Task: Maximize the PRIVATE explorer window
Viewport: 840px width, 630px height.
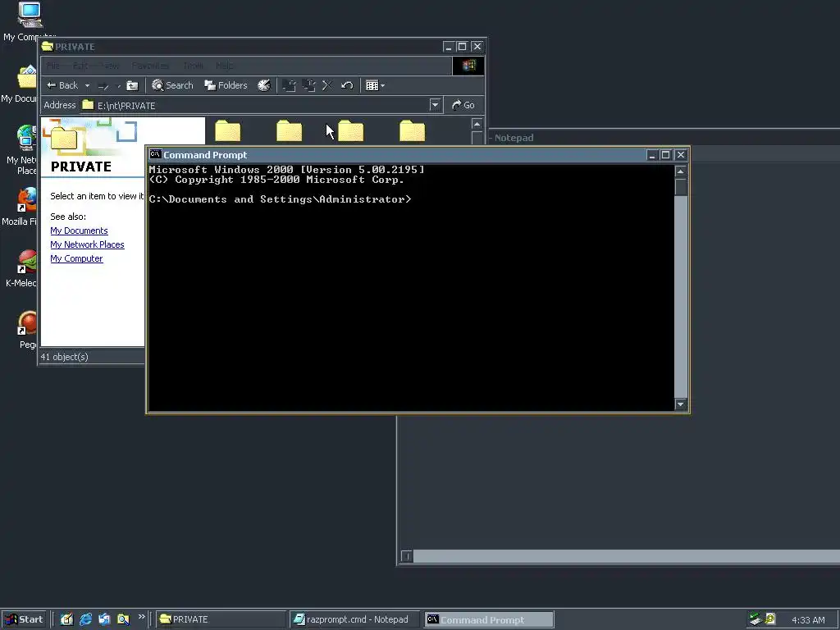Action: (462, 47)
